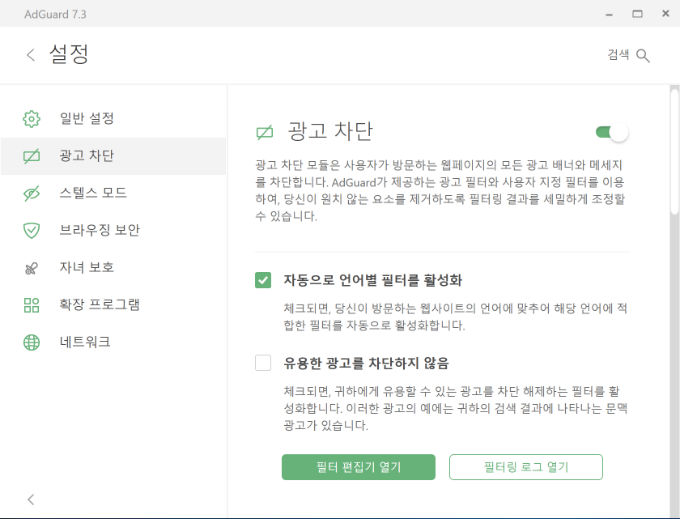Click the gear icon for 일반 설정
The image size is (680, 519).
click(x=31, y=118)
